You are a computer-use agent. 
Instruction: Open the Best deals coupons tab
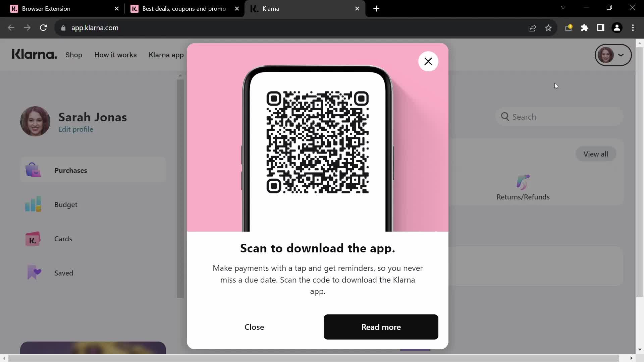[183, 8]
